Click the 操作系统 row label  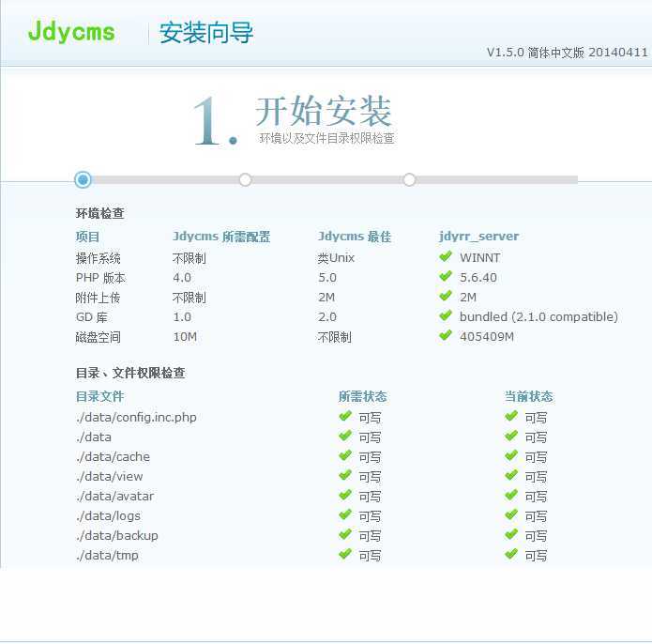99,258
